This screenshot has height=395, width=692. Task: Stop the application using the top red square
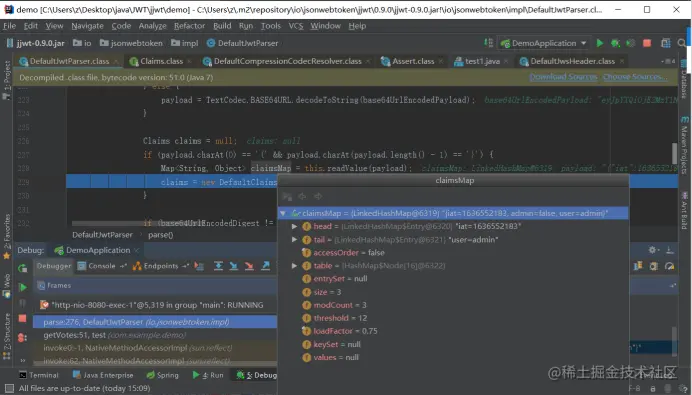click(647, 43)
